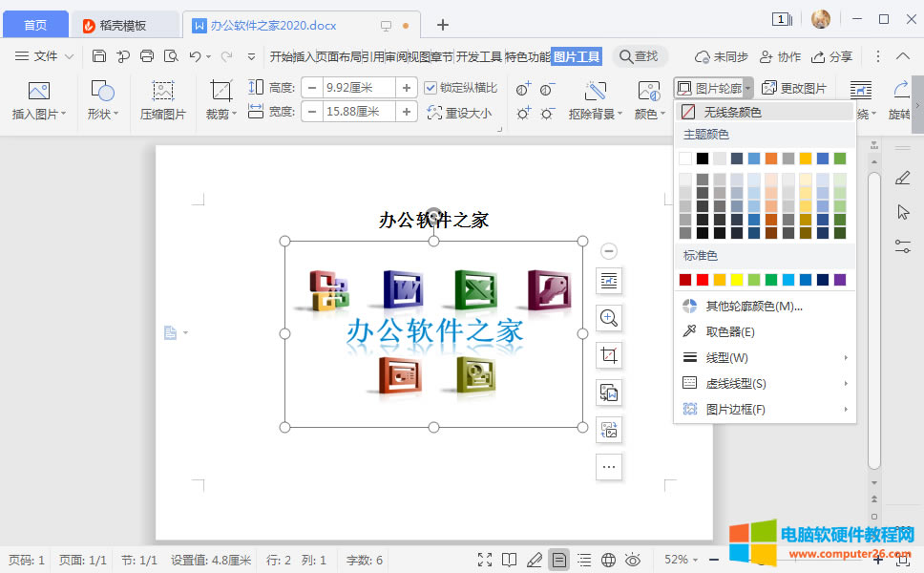The height and width of the screenshot is (573, 924).
Task: Open the Picture Outline dropdown
Action: pos(714,88)
